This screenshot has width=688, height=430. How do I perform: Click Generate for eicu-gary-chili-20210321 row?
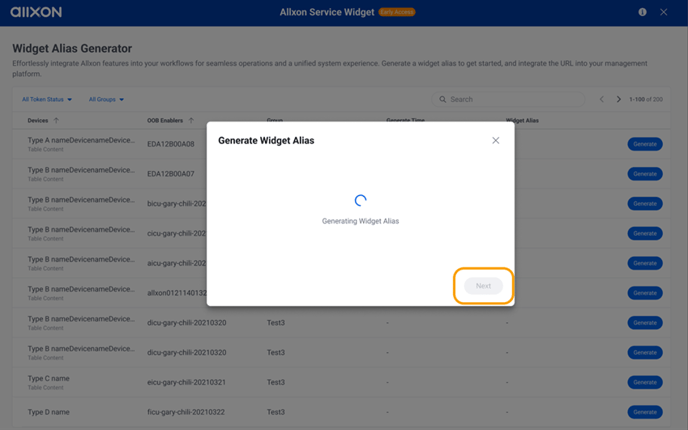pos(645,382)
